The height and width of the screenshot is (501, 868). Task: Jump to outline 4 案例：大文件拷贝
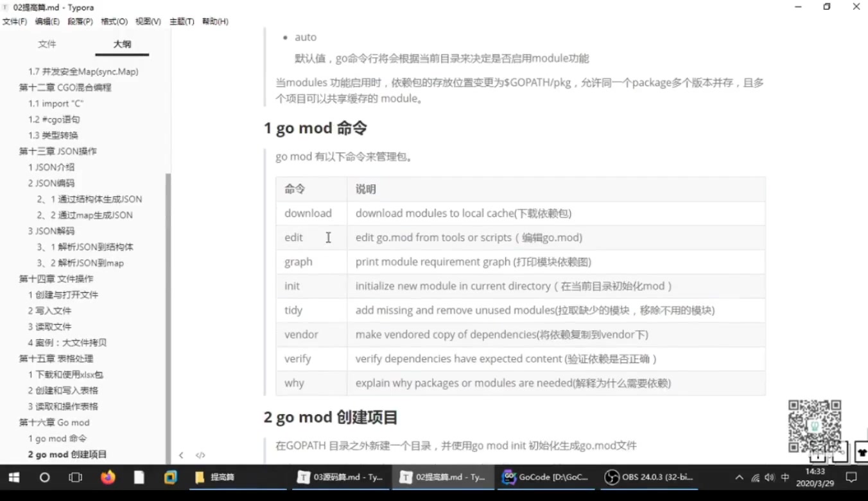[67, 342]
